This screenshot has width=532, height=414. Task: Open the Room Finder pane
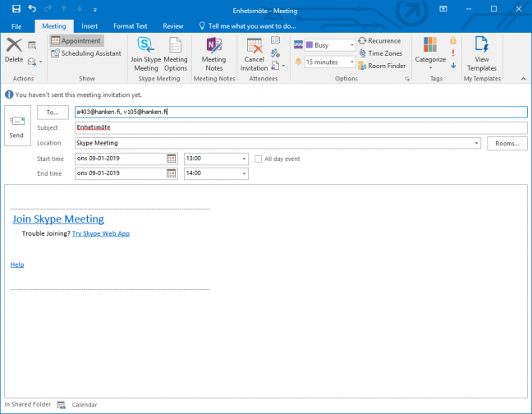381,66
